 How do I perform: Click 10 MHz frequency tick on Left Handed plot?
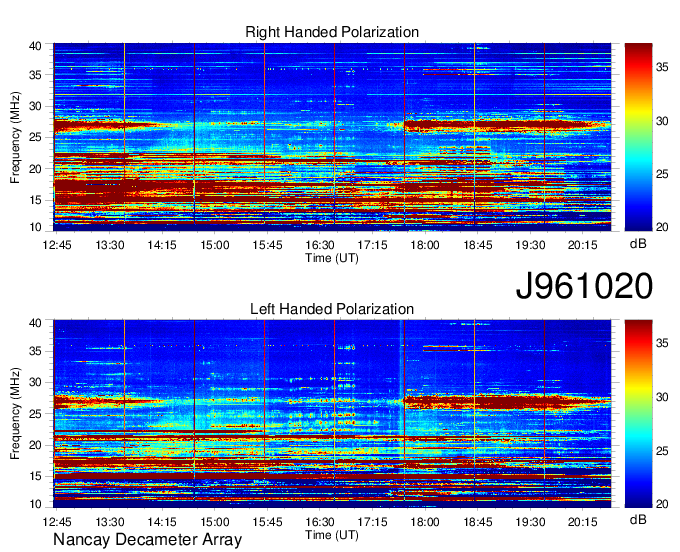pyautogui.click(x=35, y=504)
